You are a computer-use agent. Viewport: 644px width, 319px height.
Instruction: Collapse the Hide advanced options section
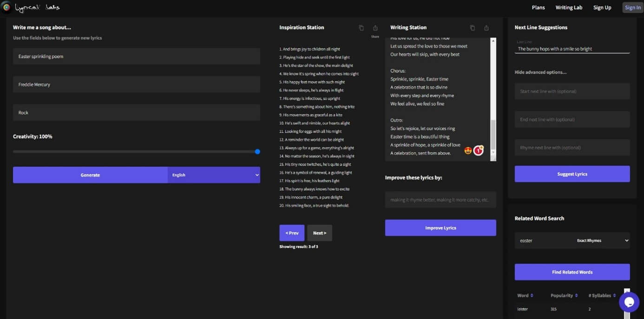pyautogui.click(x=540, y=73)
